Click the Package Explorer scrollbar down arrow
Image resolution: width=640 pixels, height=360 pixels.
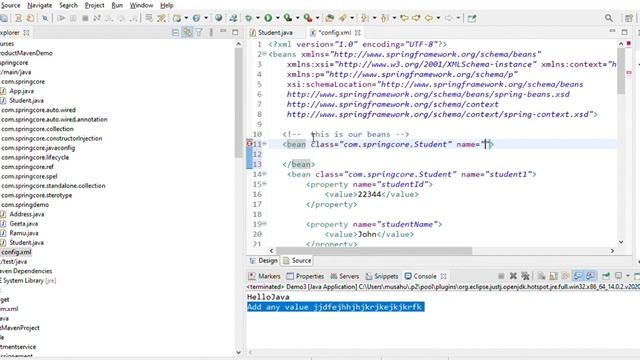click(x=238, y=352)
